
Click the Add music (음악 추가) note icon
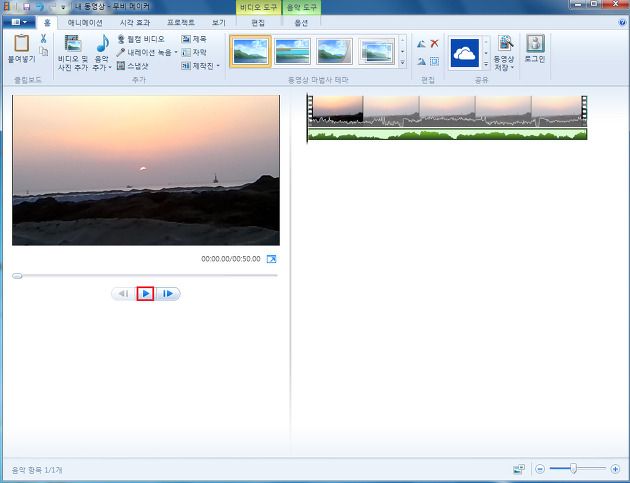[x=102, y=43]
